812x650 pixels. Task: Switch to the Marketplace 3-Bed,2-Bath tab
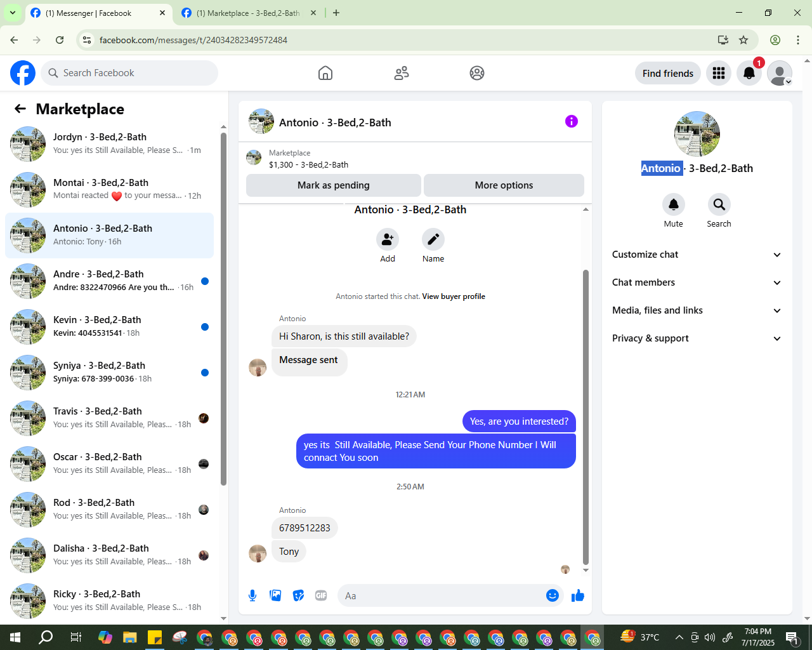[249, 13]
